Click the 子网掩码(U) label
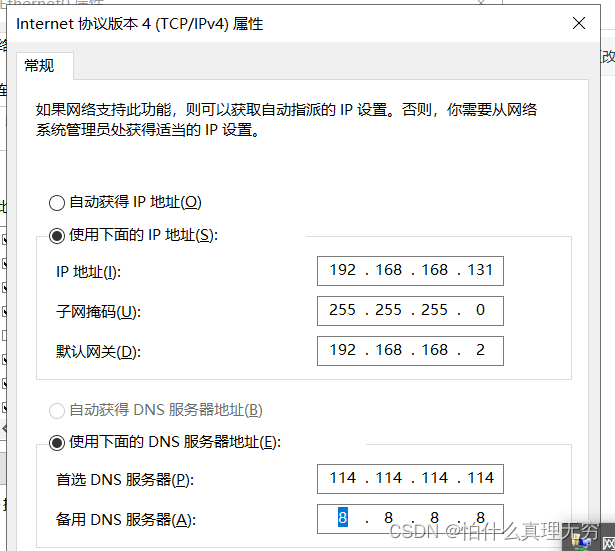Screen dimensions: 615x551 pos(99,312)
